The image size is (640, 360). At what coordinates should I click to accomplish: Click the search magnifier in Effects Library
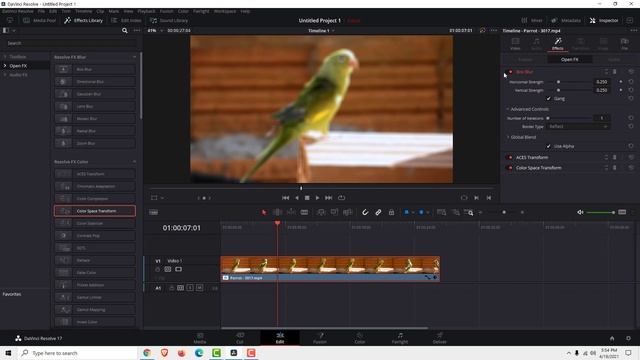(x=124, y=31)
